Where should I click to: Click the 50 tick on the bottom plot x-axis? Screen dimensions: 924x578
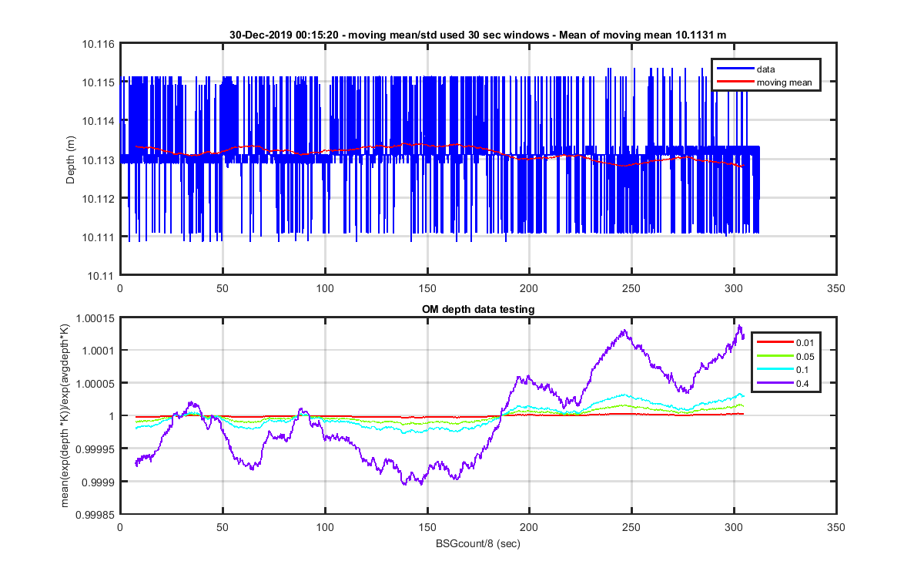tap(222, 527)
